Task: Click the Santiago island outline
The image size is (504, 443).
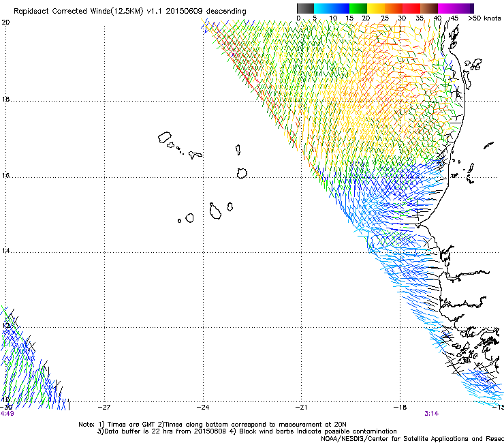Action: coord(215,211)
